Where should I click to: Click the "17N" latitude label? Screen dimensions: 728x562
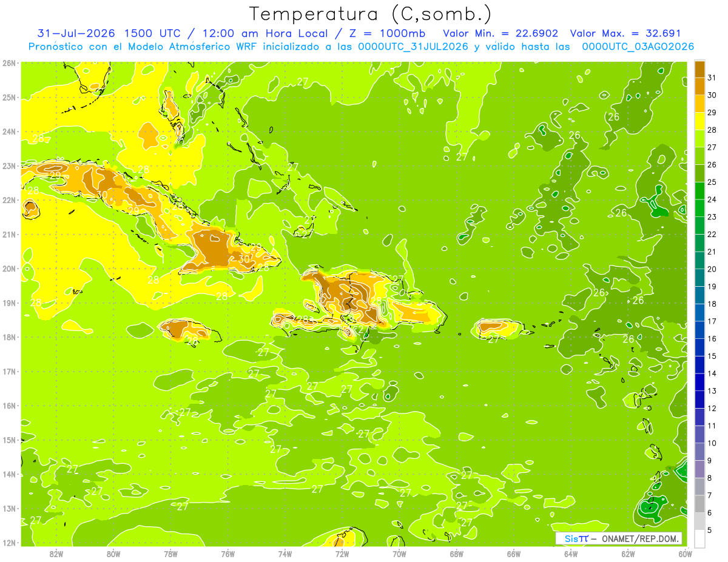pyautogui.click(x=9, y=372)
